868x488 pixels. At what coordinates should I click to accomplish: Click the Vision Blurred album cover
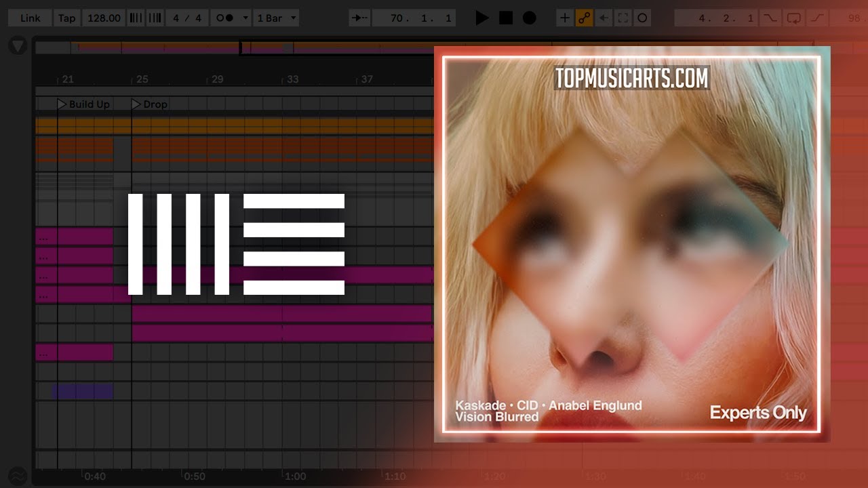tap(632, 244)
